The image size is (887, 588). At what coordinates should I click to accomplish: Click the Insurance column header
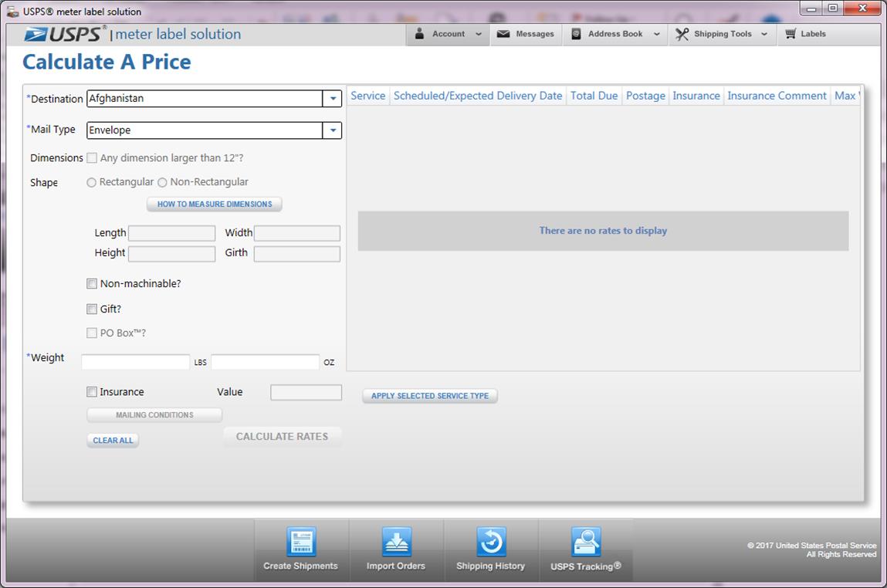[696, 96]
